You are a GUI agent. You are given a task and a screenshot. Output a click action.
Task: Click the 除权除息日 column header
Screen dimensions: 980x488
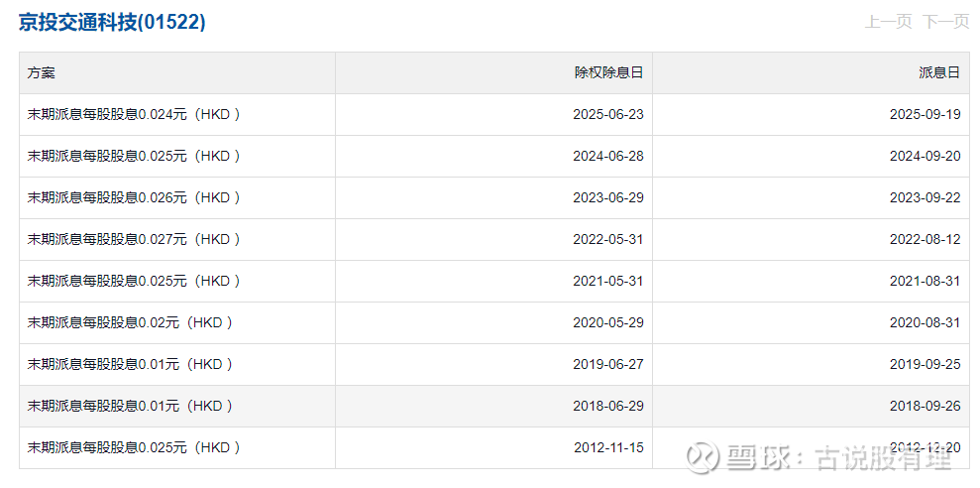[x=608, y=72]
